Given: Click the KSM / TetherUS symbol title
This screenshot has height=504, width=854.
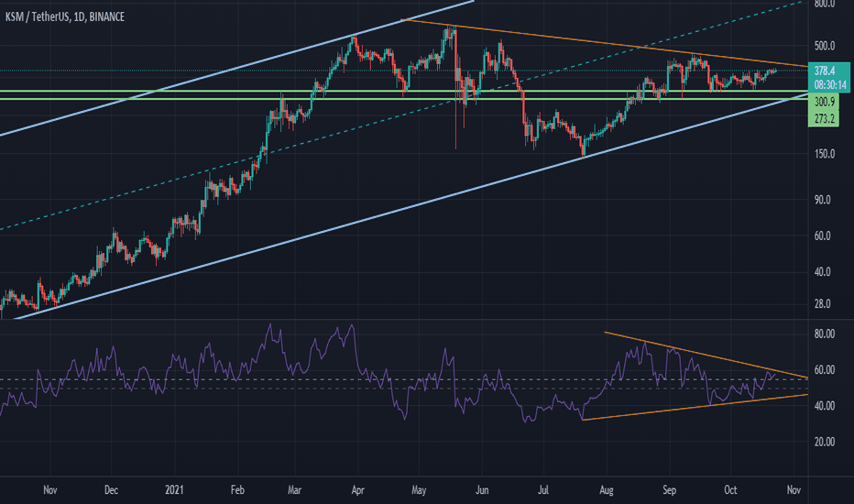Looking at the screenshot, I should [x=64, y=16].
